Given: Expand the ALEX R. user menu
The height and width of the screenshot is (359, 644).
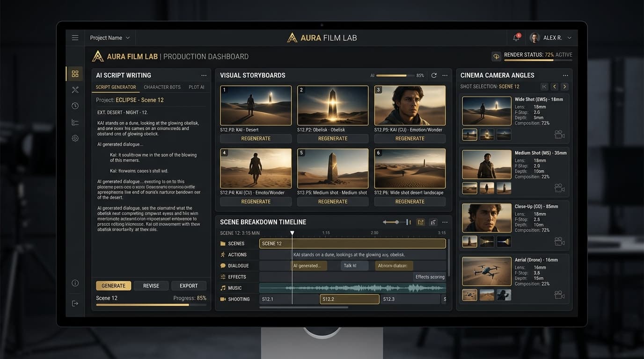Looking at the screenshot, I should click(x=551, y=38).
